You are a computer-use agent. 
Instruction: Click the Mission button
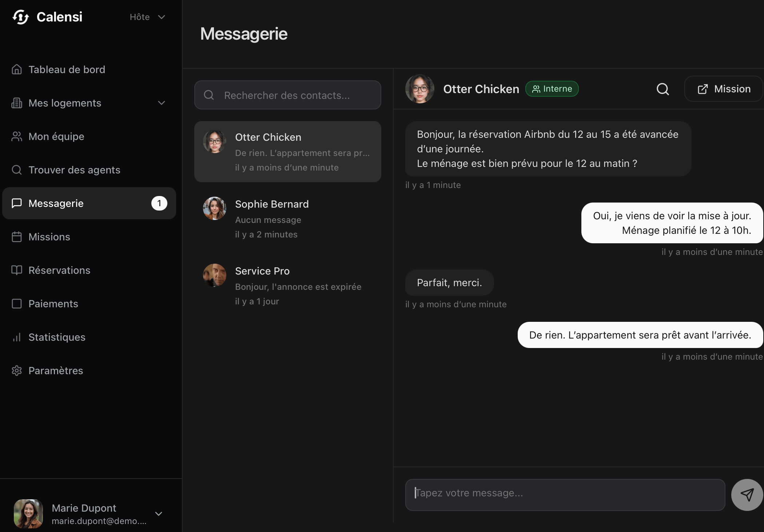(x=724, y=89)
